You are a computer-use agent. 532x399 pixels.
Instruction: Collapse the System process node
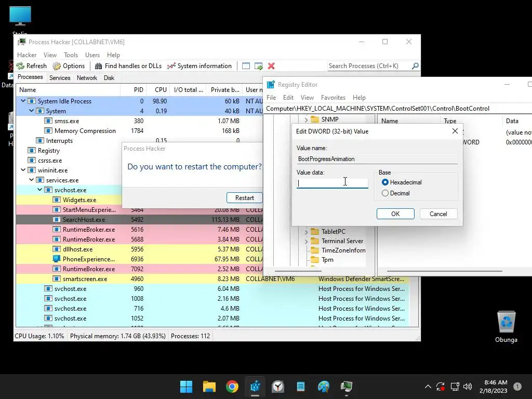point(32,111)
